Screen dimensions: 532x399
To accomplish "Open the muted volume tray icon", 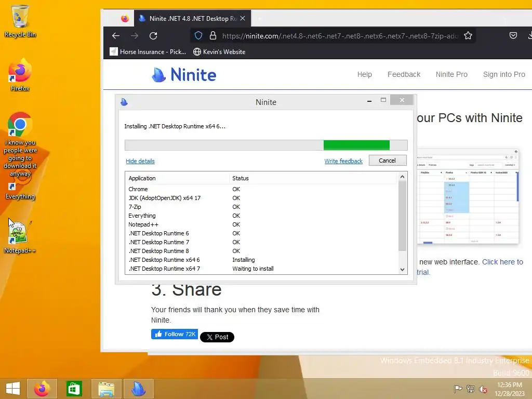I will tap(483, 389).
